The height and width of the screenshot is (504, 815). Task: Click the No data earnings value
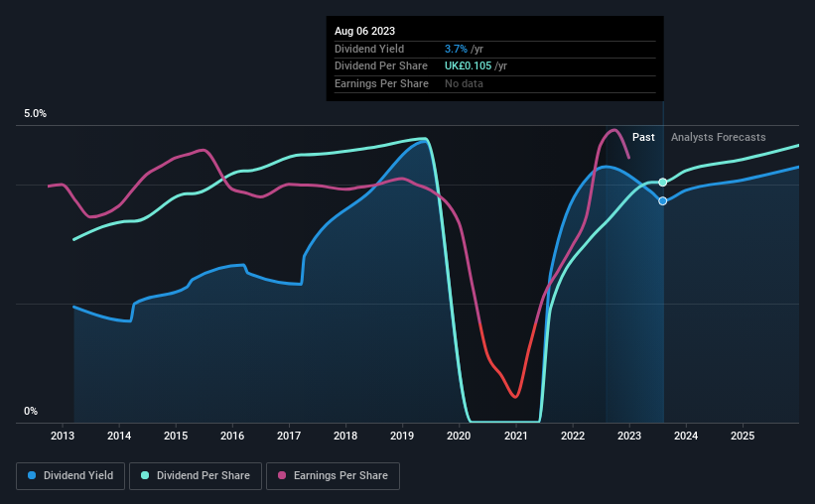pos(464,83)
